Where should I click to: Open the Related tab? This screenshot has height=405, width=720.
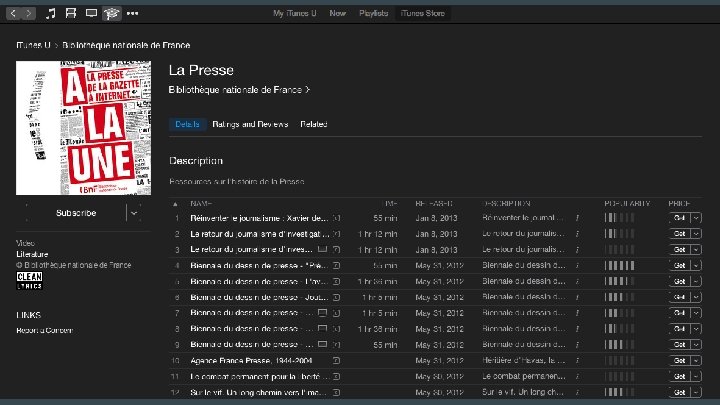(314, 124)
